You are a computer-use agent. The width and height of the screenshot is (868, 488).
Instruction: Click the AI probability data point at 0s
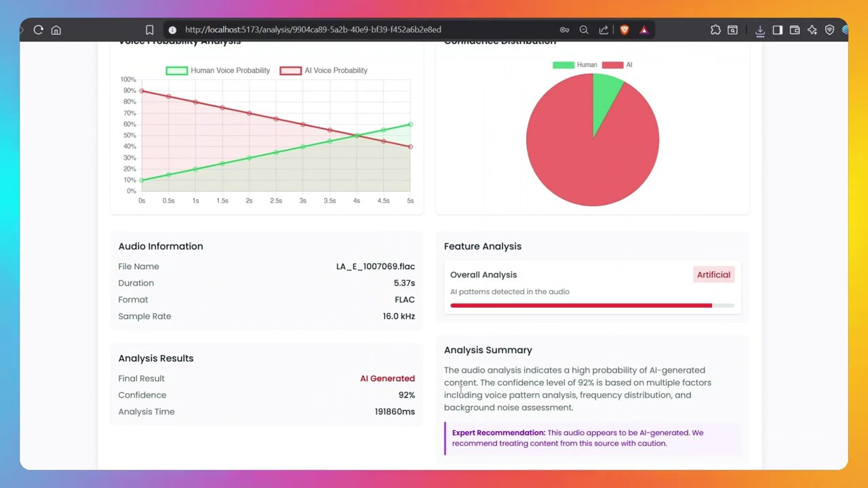pos(142,91)
